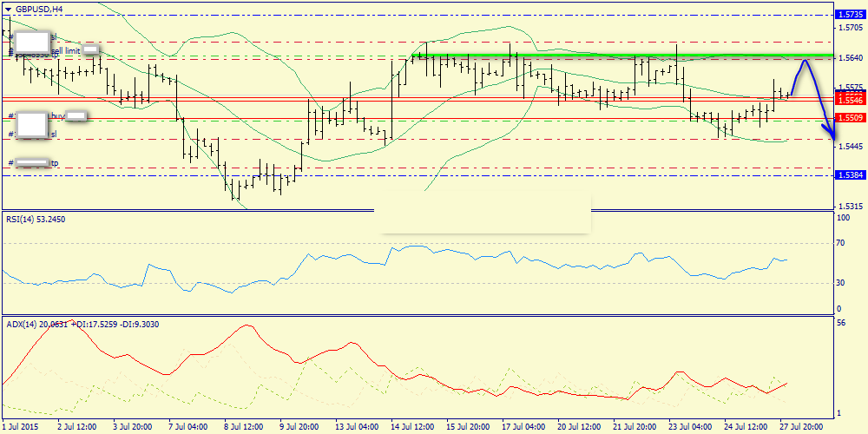The width and height of the screenshot is (868, 434).
Task: Click the GBPUSD,H4 dropdown triangle
Action: click(x=8, y=9)
